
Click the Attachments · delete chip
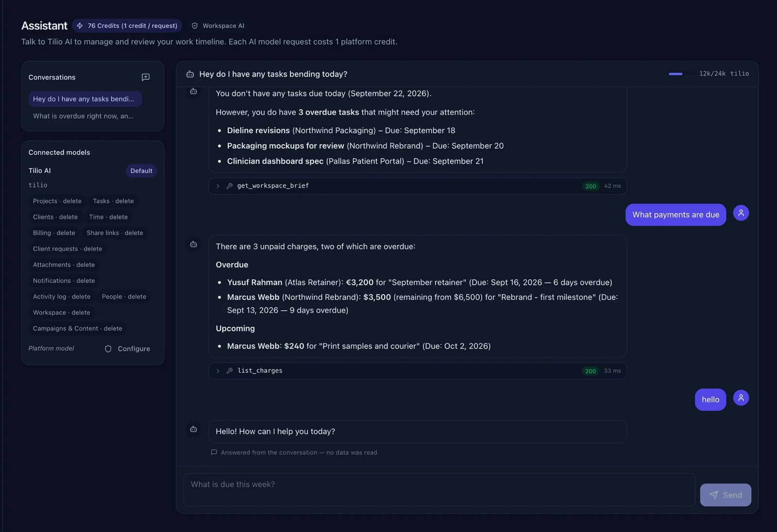coord(64,265)
